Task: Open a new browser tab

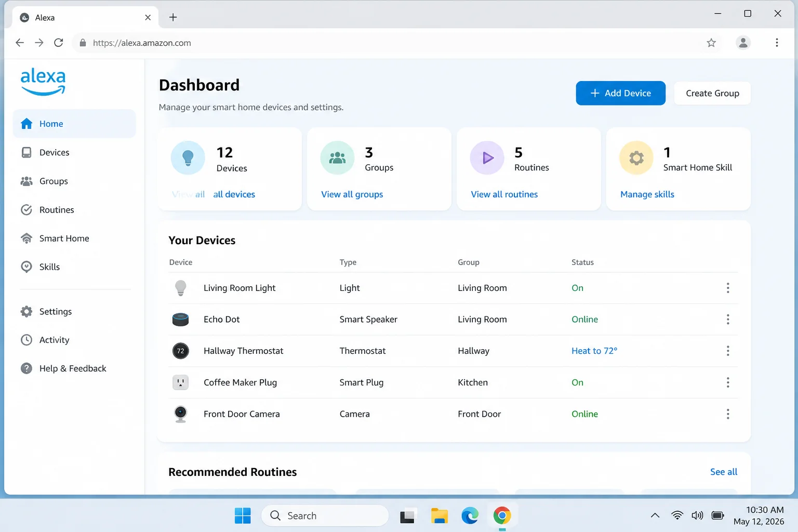Action: pyautogui.click(x=173, y=17)
